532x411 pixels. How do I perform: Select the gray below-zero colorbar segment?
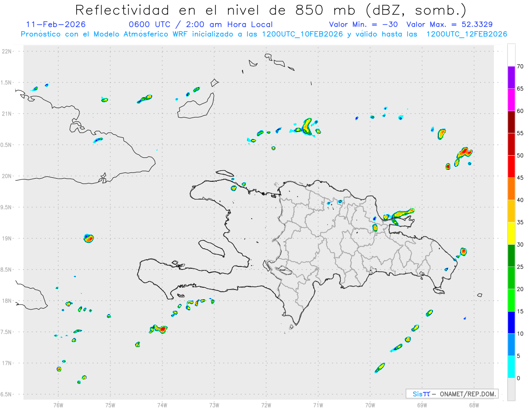pos(511,389)
